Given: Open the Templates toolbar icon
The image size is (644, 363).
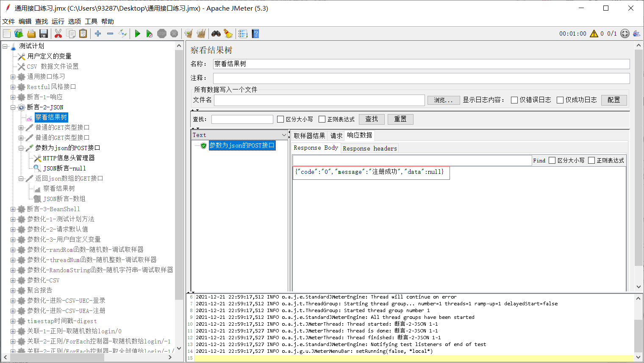Looking at the screenshot, I should click(x=19, y=34).
